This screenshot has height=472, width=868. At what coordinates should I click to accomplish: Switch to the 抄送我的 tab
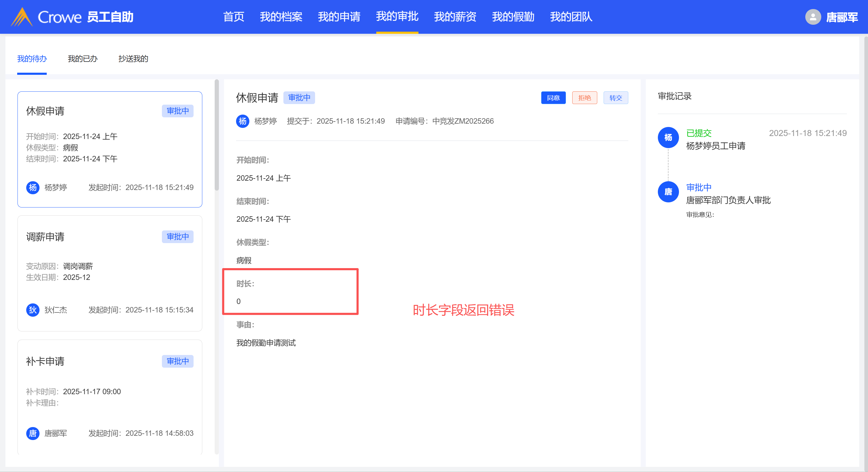click(133, 59)
